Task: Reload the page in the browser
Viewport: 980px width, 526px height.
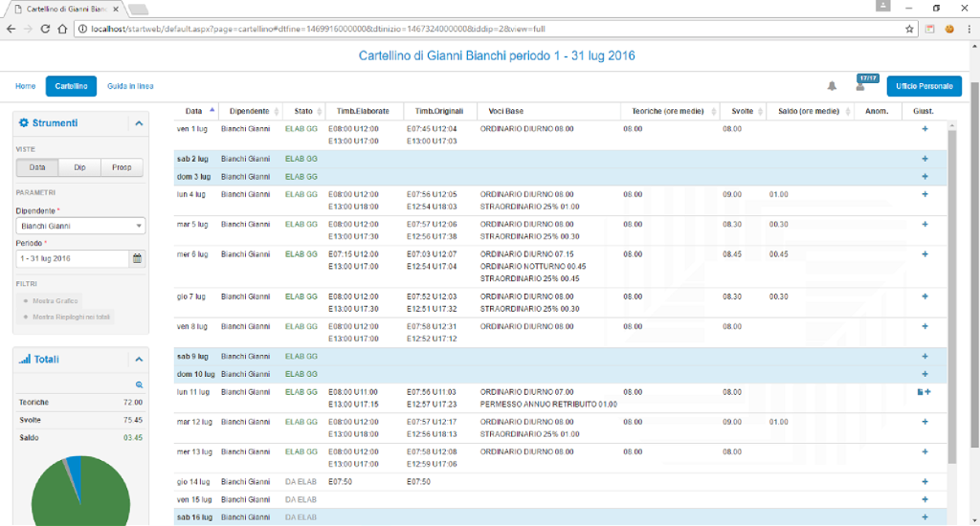Action: point(45,29)
